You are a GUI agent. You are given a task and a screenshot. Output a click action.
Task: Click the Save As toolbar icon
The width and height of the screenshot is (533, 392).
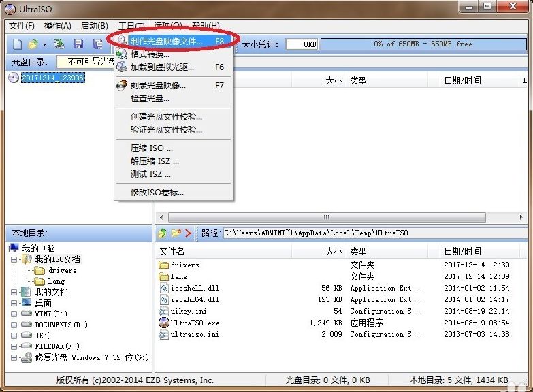click(x=97, y=44)
